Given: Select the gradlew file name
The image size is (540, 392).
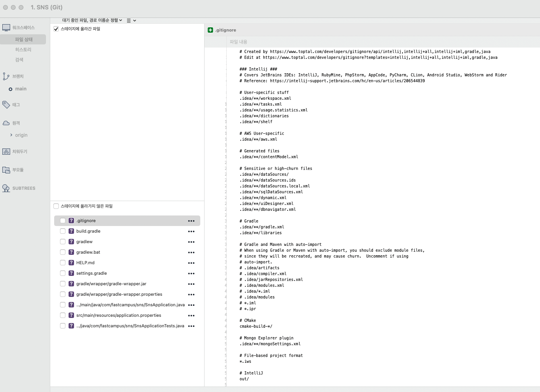Looking at the screenshot, I should tap(84, 242).
